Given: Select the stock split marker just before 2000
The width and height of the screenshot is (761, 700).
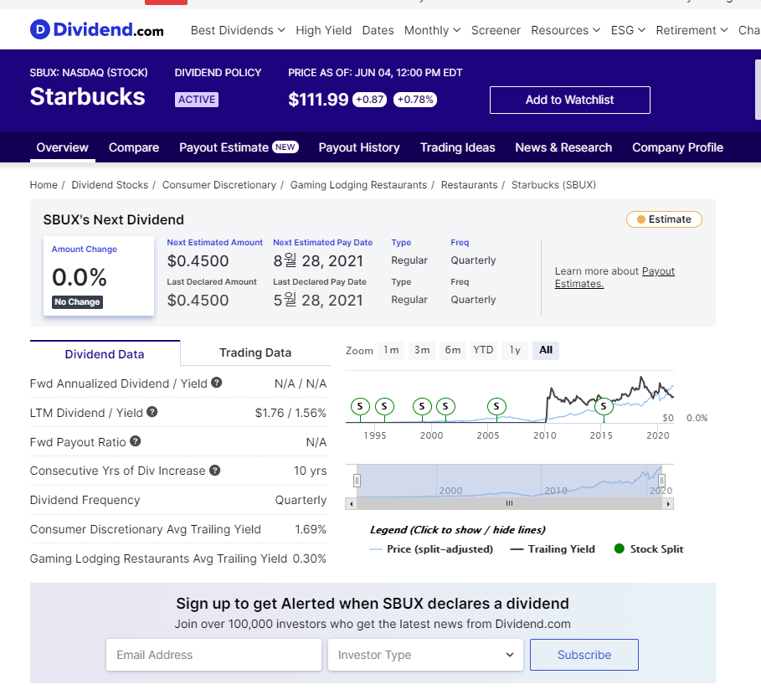Looking at the screenshot, I should pyautogui.click(x=422, y=406).
